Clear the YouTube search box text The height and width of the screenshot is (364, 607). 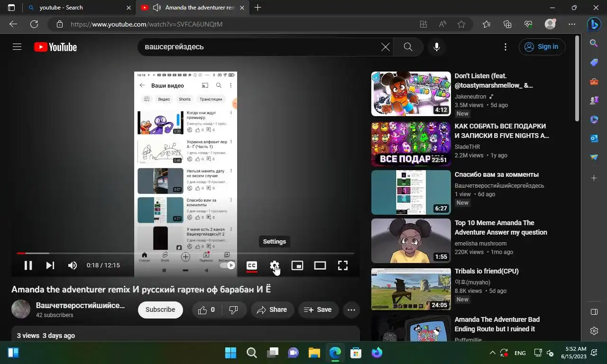(386, 47)
